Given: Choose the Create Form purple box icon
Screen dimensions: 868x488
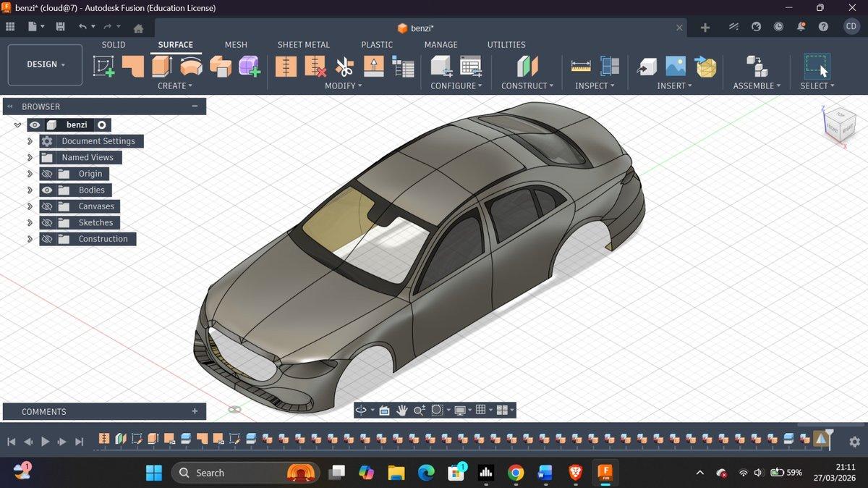Looking at the screenshot, I should click(250, 67).
